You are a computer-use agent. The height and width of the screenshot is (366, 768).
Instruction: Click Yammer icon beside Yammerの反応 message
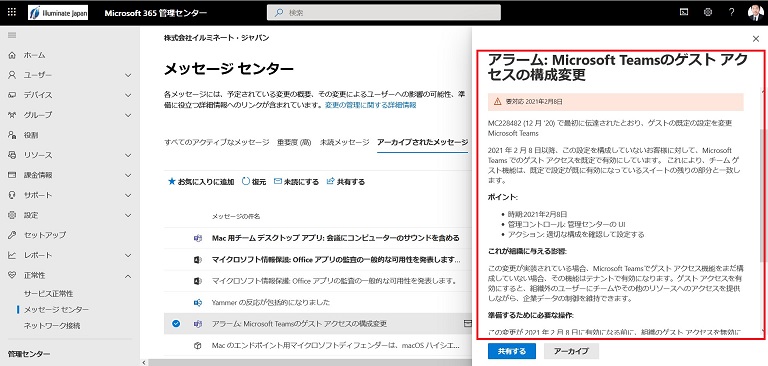(198, 302)
